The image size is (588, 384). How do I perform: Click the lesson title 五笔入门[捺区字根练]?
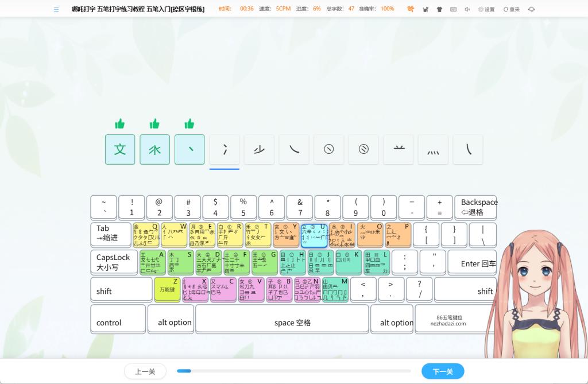(175, 9)
